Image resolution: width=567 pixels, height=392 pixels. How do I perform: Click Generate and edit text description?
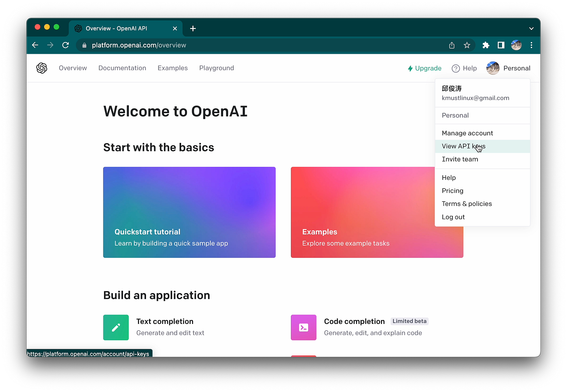(x=170, y=333)
